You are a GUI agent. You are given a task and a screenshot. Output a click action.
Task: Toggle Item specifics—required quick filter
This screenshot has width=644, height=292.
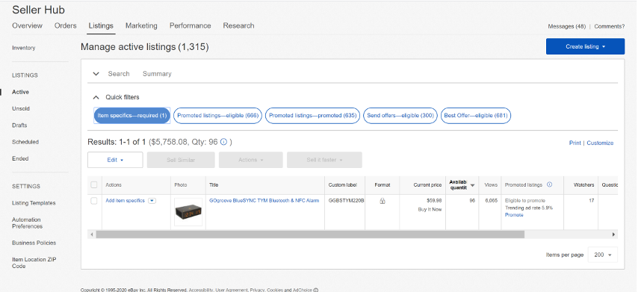(131, 116)
